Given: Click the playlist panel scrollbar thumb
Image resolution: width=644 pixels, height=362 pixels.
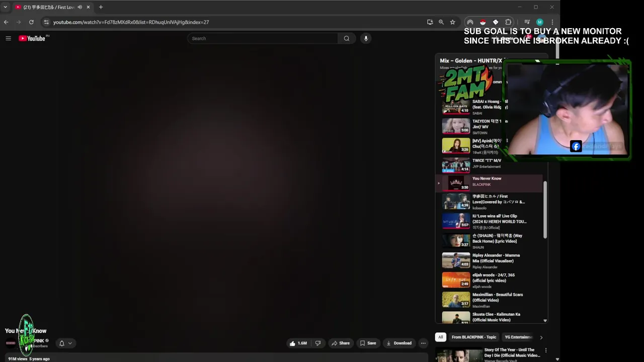Looking at the screenshot, I should pyautogui.click(x=545, y=209).
